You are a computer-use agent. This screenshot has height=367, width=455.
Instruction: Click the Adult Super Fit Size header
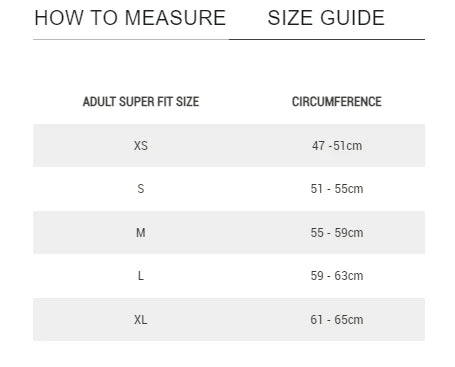141,102
